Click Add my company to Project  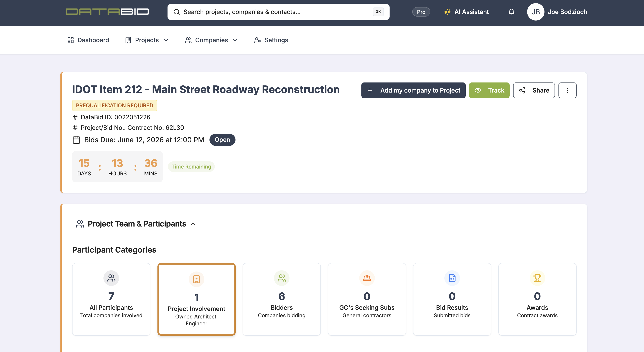413,90
